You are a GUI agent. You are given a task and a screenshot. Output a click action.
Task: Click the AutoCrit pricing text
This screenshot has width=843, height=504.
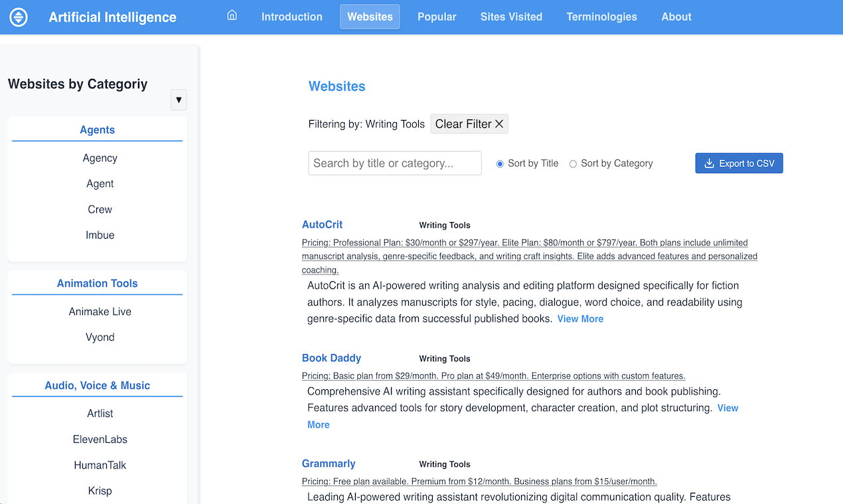529,256
